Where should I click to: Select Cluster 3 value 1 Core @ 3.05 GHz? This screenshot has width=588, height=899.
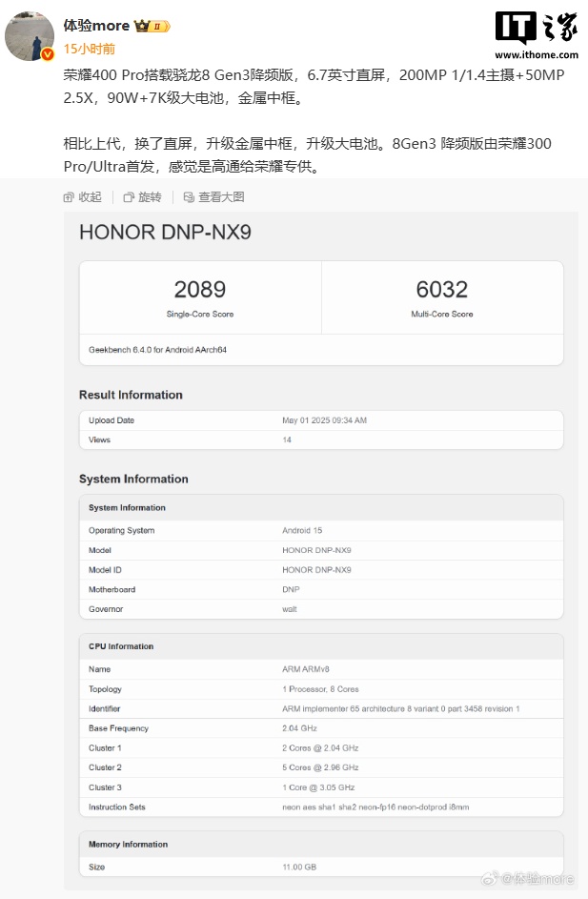(318, 787)
